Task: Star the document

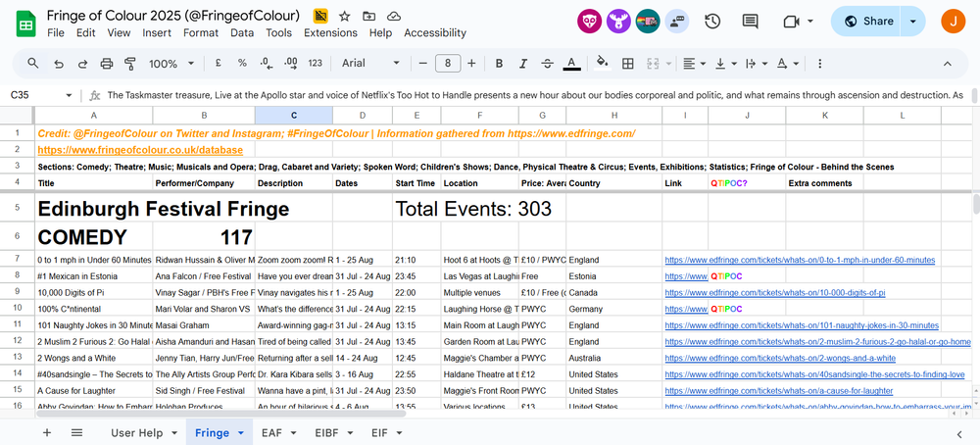Action: (344, 16)
